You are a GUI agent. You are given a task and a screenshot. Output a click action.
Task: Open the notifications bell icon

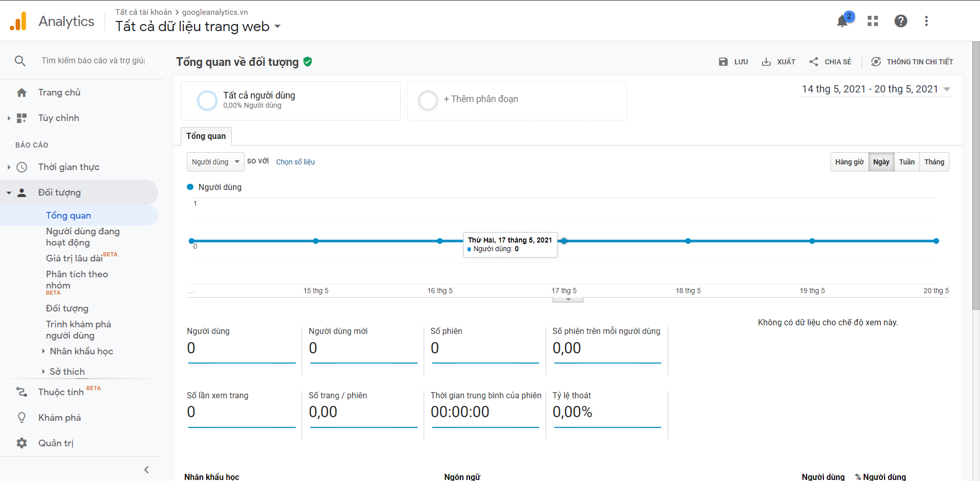coord(842,21)
